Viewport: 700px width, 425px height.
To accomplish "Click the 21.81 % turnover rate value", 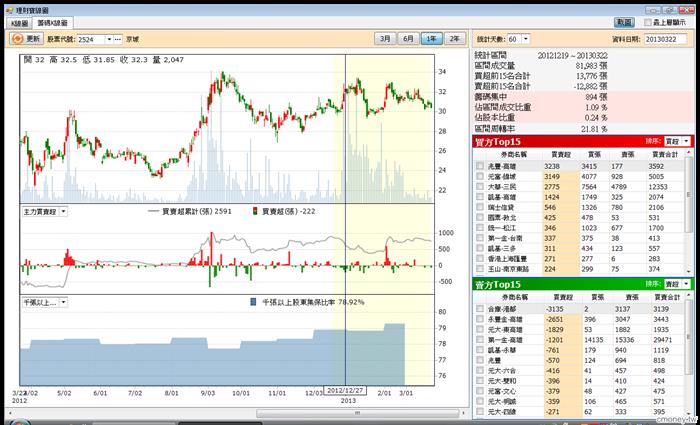I will pos(592,129).
